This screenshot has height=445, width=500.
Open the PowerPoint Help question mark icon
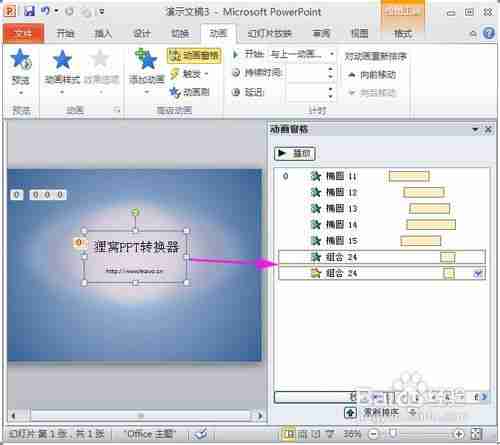(489, 33)
